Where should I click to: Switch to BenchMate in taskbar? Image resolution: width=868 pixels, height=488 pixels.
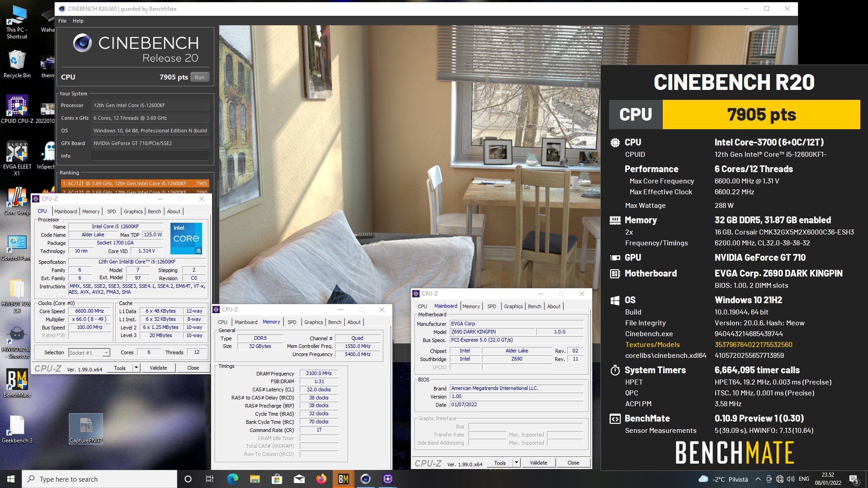point(343,479)
